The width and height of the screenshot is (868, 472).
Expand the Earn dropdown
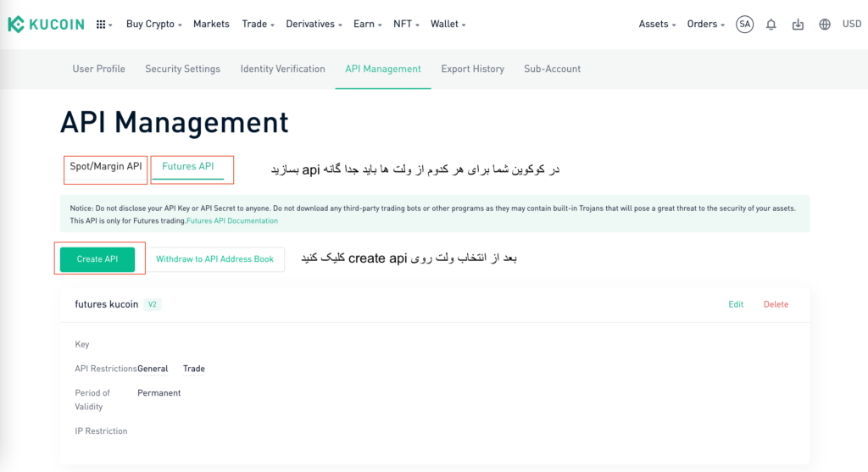[x=368, y=25]
